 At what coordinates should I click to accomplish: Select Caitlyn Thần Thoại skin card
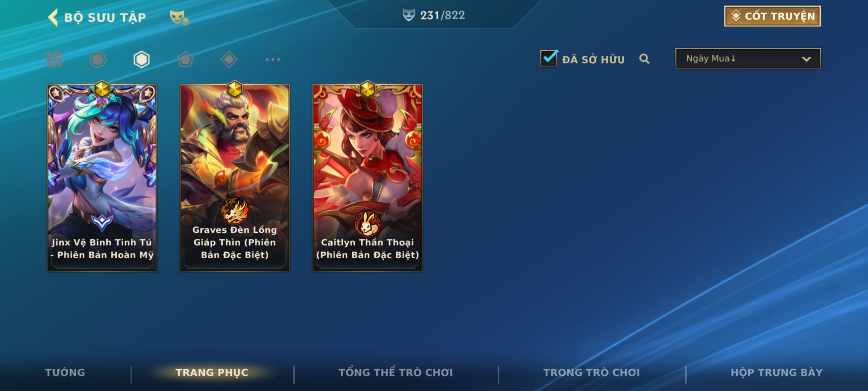tap(367, 178)
